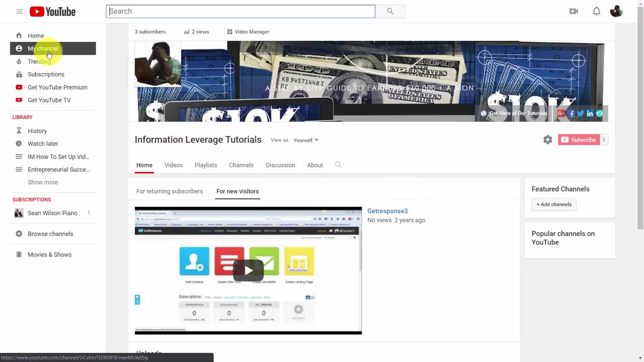644x362 pixels.
Task: Switch to the About tab
Action: (x=315, y=165)
